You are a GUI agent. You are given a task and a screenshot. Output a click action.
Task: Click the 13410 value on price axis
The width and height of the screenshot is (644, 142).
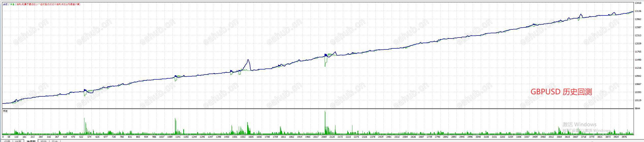click(638, 3)
